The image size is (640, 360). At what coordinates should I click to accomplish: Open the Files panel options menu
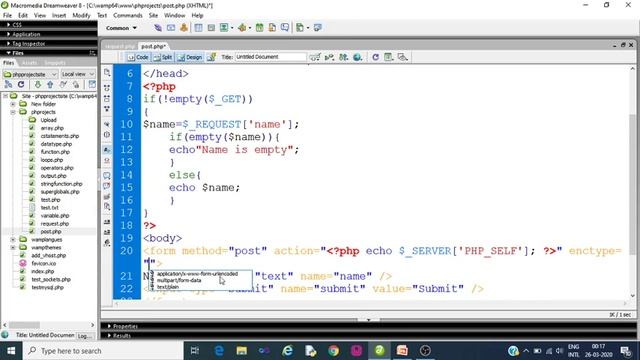[x=92, y=53]
